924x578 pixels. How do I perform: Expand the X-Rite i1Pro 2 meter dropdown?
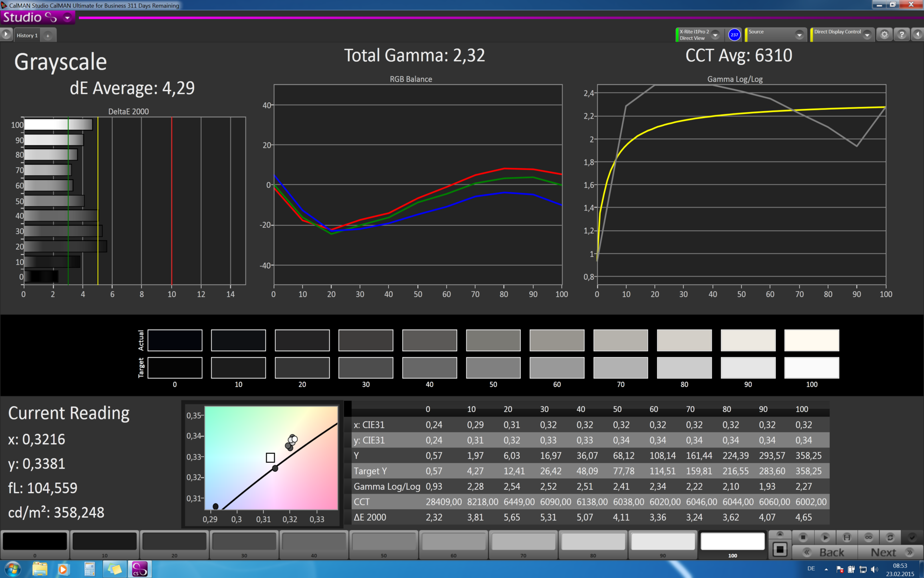tap(716, 35)
